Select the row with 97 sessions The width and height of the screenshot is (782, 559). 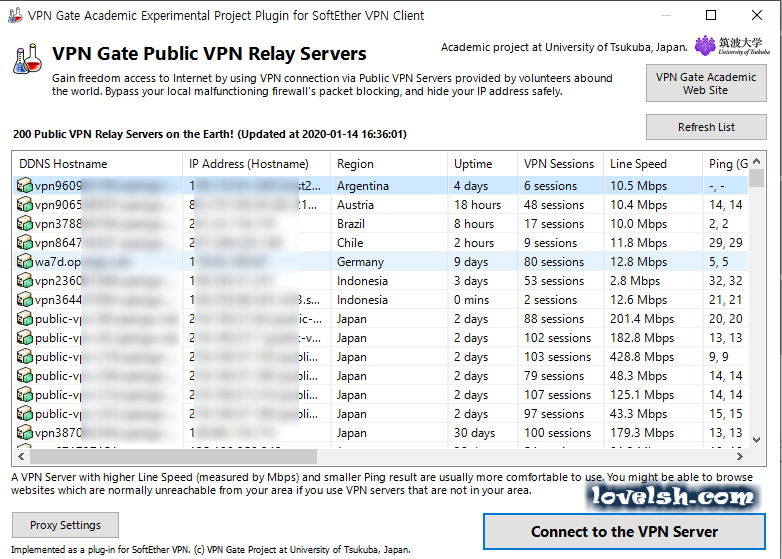(x=380, y=413)
